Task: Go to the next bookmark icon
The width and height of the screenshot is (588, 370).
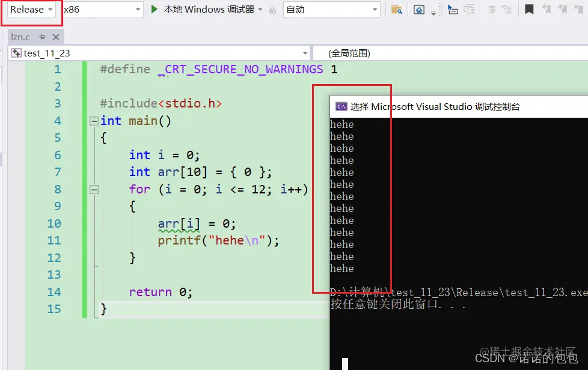Action: [562, 10]
